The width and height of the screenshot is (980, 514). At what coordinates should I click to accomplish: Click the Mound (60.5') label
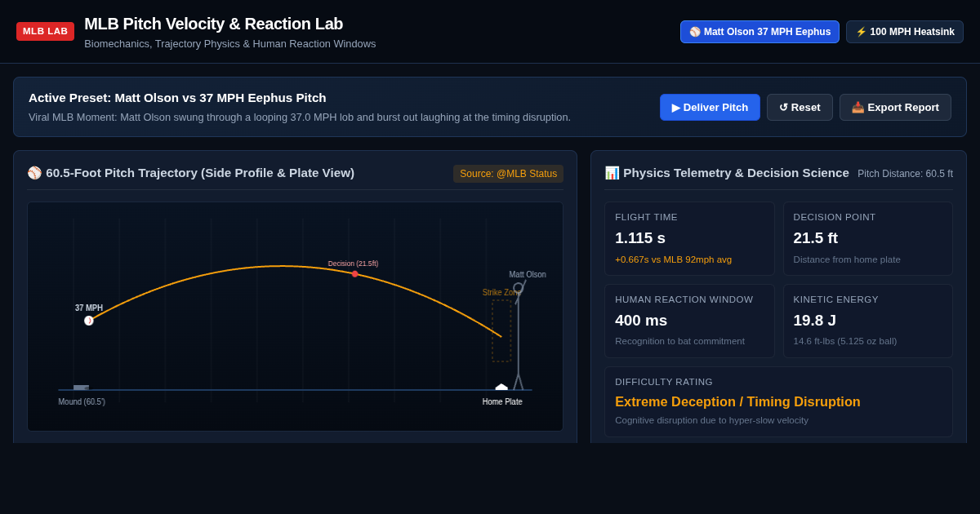(x=82, y=401)
